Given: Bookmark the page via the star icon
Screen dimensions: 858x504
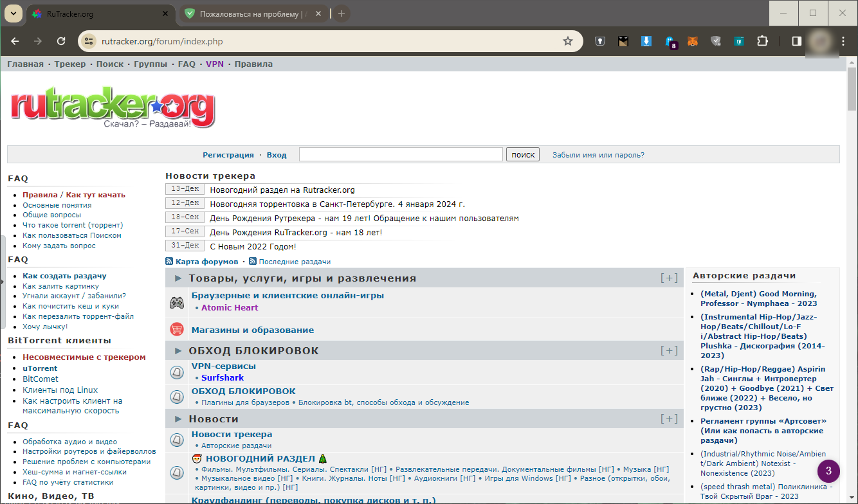Looking at the screenshot, I should pos(568,40).
